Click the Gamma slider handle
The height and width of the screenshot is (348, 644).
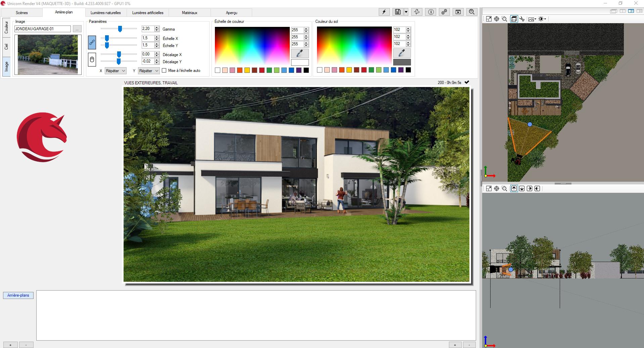(x=120, y=29)
